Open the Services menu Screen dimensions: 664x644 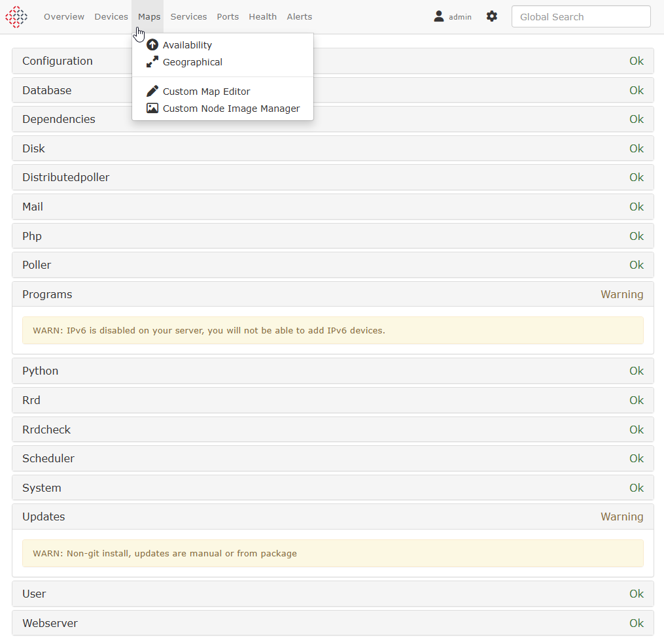[x=188, y=17]
